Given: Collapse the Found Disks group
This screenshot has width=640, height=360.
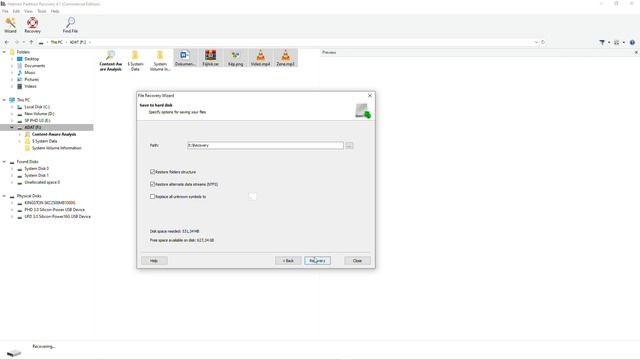Looking at the screenshot, I should 4,162.
